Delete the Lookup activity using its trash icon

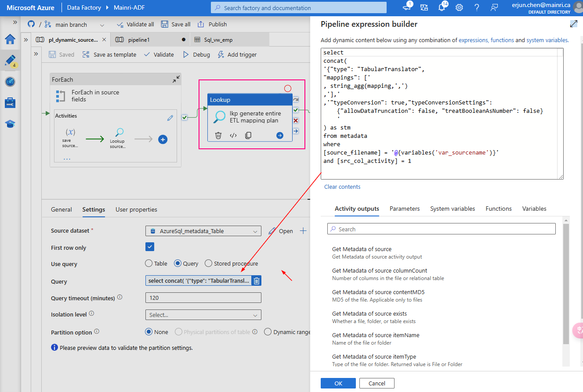218,135
